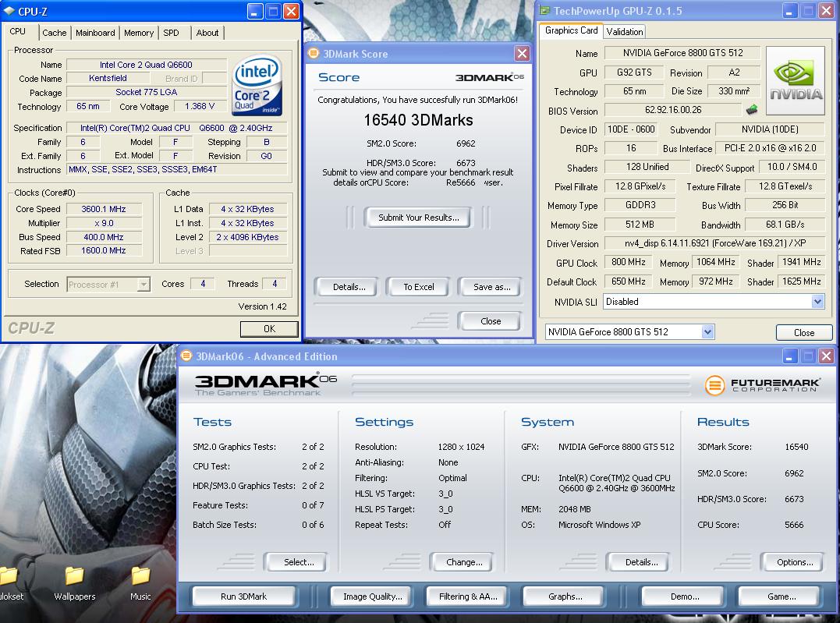Click the Game button in 3DMark06

[x=781, y=596]
